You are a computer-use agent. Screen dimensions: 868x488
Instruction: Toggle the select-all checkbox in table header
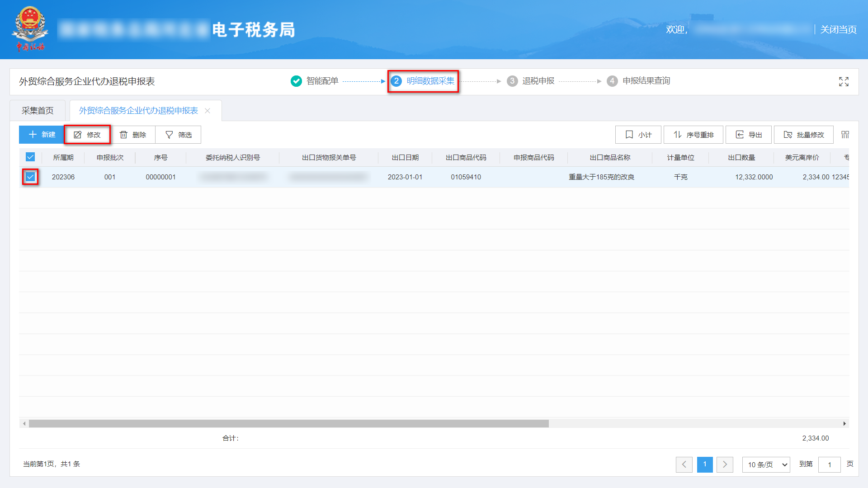[x=30, y=157]
